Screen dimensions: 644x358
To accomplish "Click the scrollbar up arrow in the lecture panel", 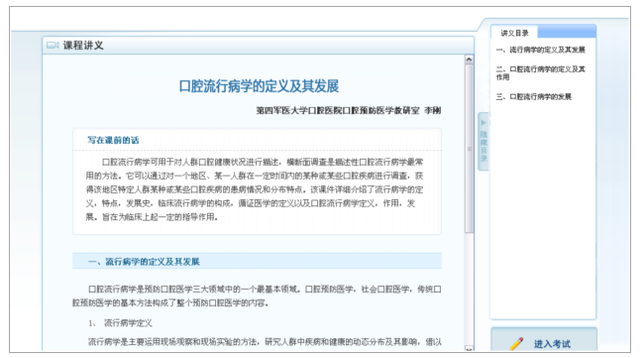I will coord(469,60).
